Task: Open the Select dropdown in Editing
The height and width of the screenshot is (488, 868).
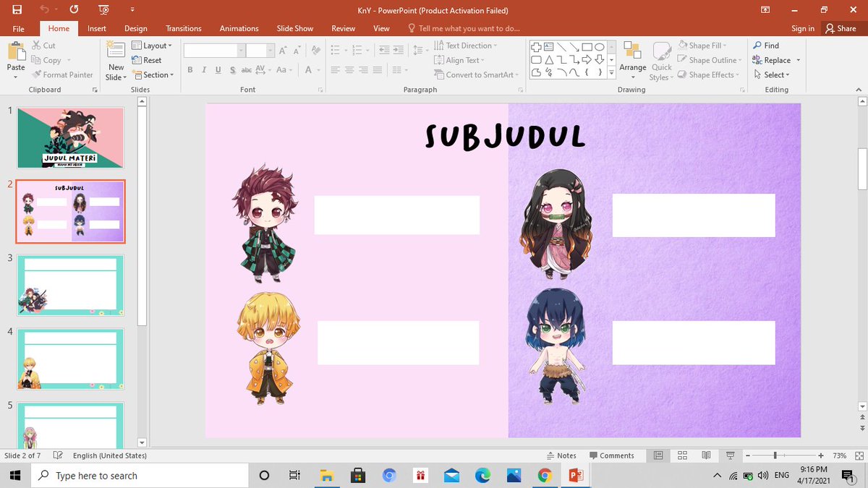Action: pos(771,74)
